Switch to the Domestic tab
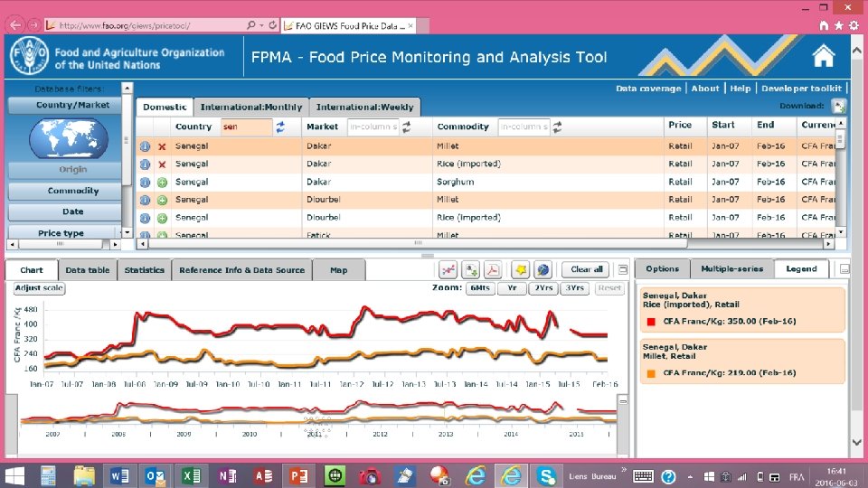This screenshot has width=868, height=488. tap(165, 107)
